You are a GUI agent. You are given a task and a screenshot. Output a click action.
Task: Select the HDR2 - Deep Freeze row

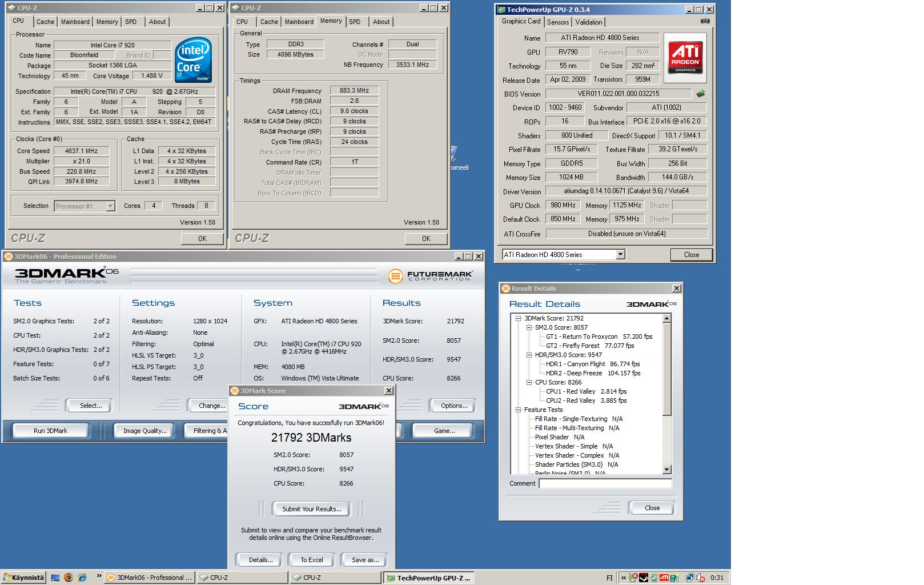(593, 373)
